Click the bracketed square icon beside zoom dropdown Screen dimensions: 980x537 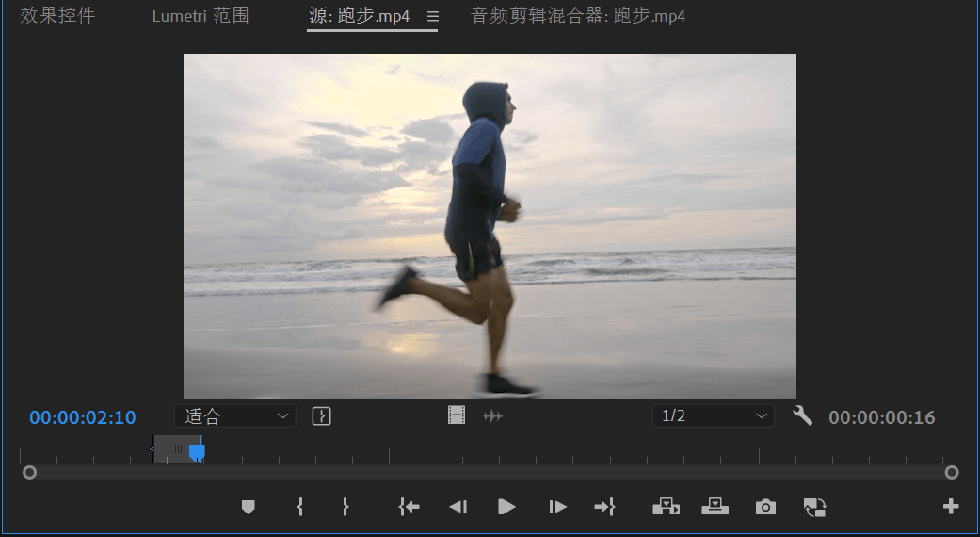click(321, 415)
